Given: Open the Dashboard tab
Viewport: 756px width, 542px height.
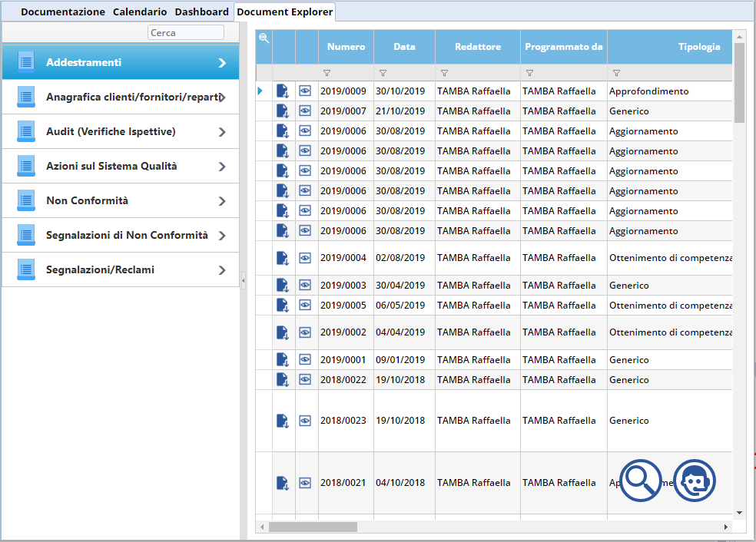Looking at the screenshot, I should pos(201,12).
